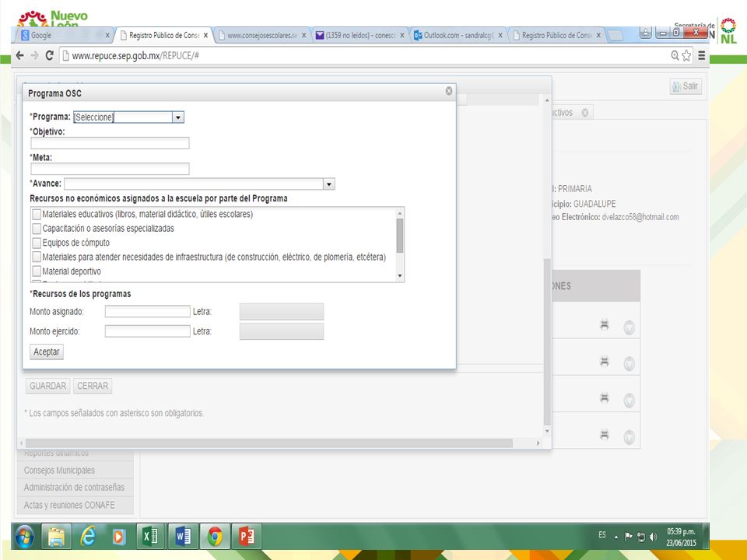Open Chrome from taskbar
747x560 pixels.
(x=215, y=536)
